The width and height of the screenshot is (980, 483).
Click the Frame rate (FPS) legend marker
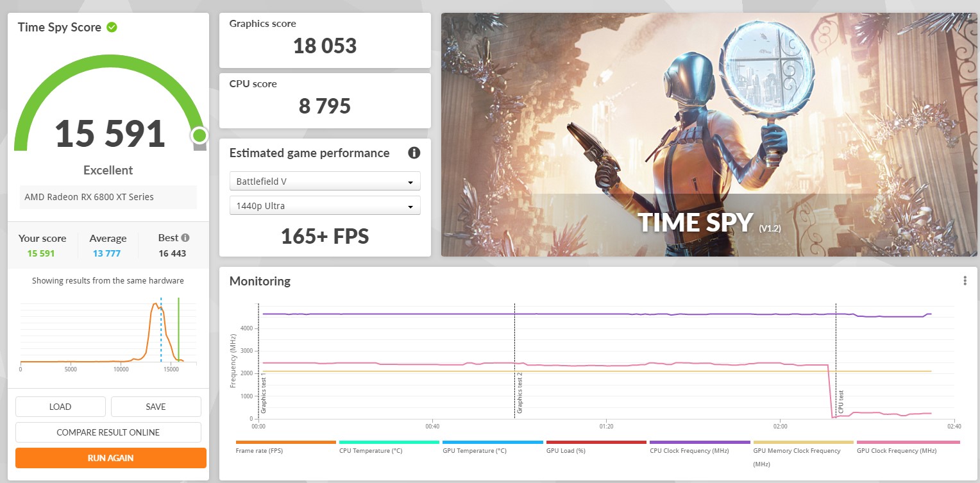point(285,442)
